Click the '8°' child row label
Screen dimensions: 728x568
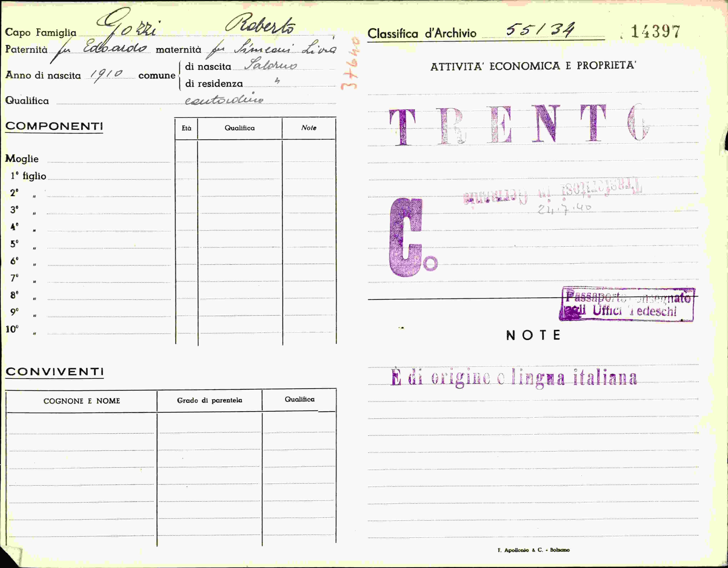14,295
